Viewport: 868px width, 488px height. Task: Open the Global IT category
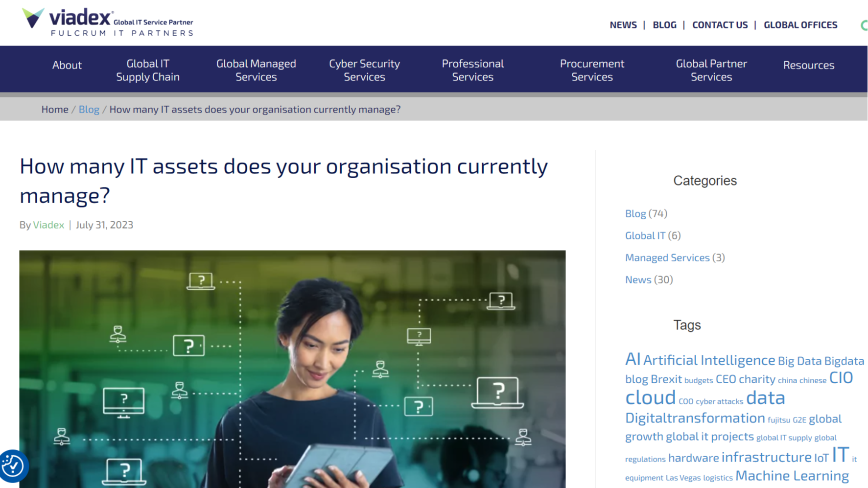645,235
